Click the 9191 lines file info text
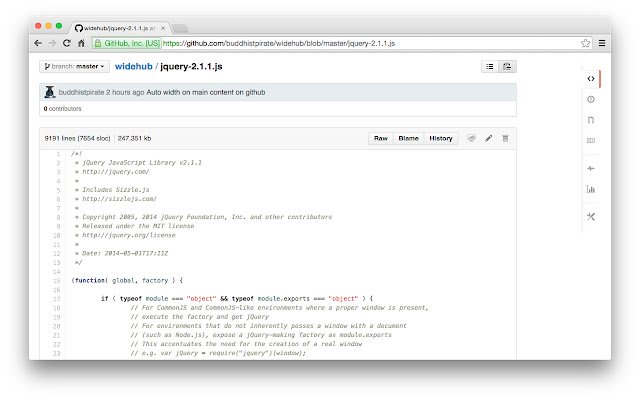The height and width of the screenshot is (400, 640). [x=78, y=138]
